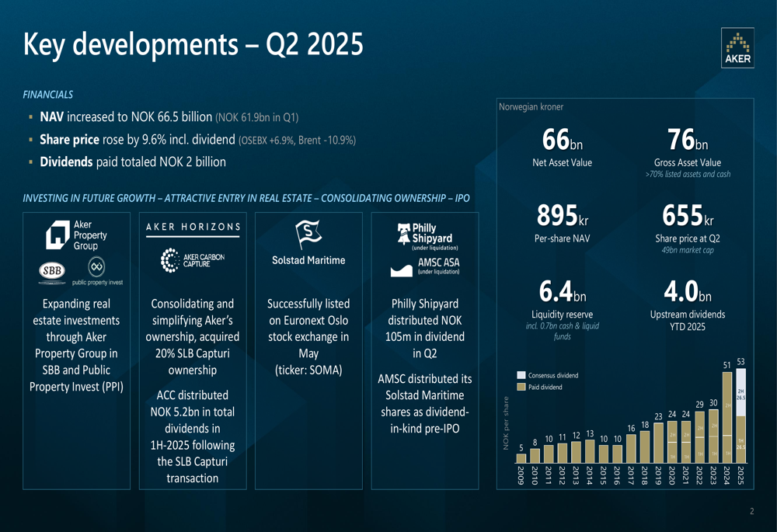
Task: Select the Solstad Maritime flag logo
Action: (308, 235)
